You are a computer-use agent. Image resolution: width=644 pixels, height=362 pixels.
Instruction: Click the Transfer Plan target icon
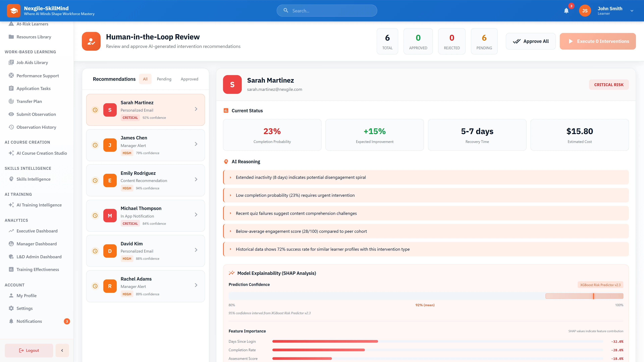[11, 101]
